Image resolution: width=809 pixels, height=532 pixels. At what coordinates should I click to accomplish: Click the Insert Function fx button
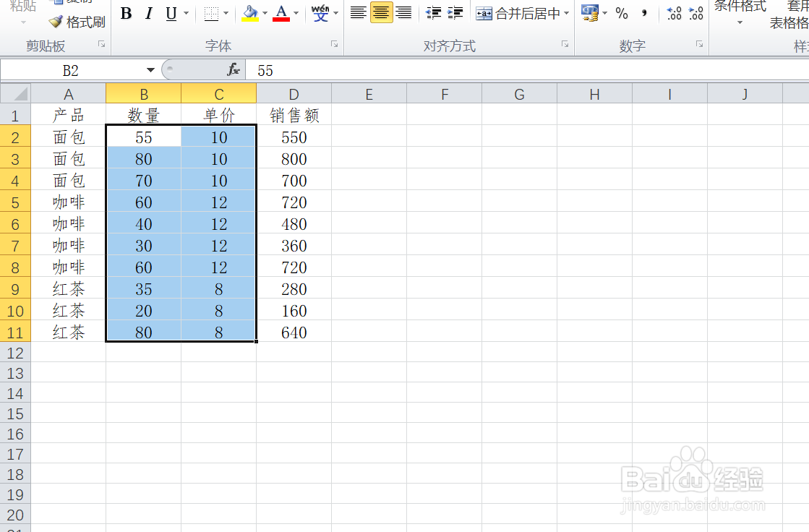(x=234, y=69)
